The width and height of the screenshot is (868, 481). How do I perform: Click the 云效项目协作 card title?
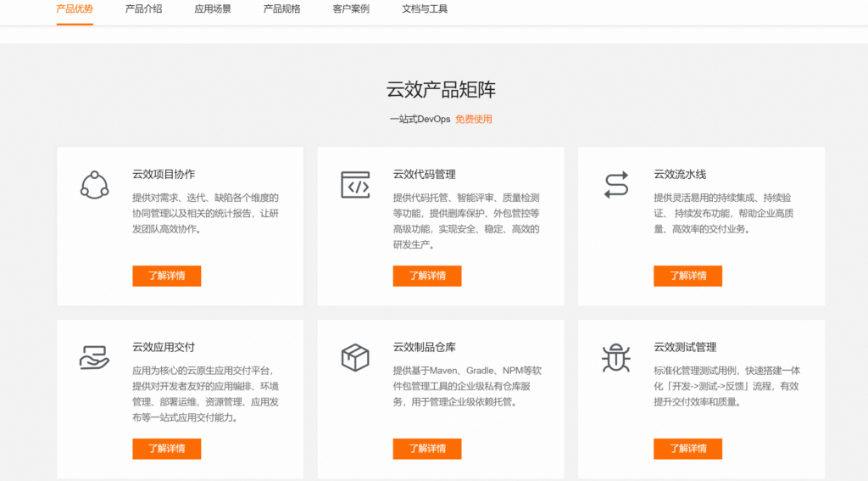click(x=164, y=174)
